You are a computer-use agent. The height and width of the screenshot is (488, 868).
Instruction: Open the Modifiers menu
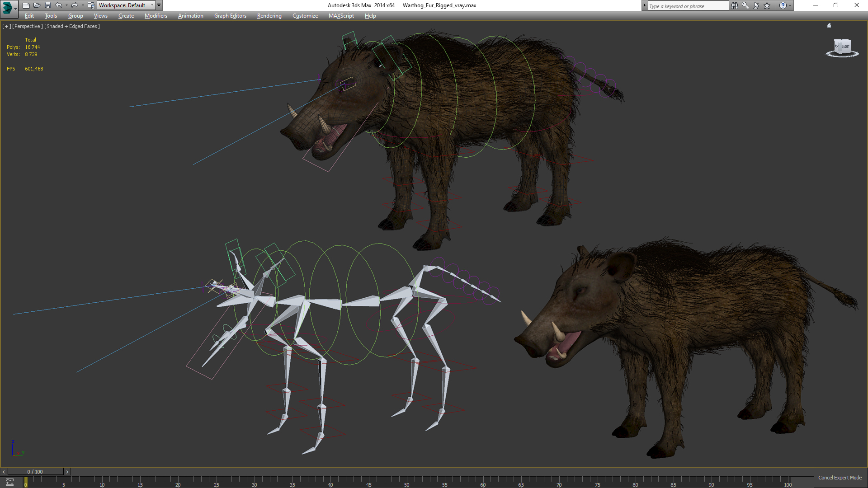156,16
